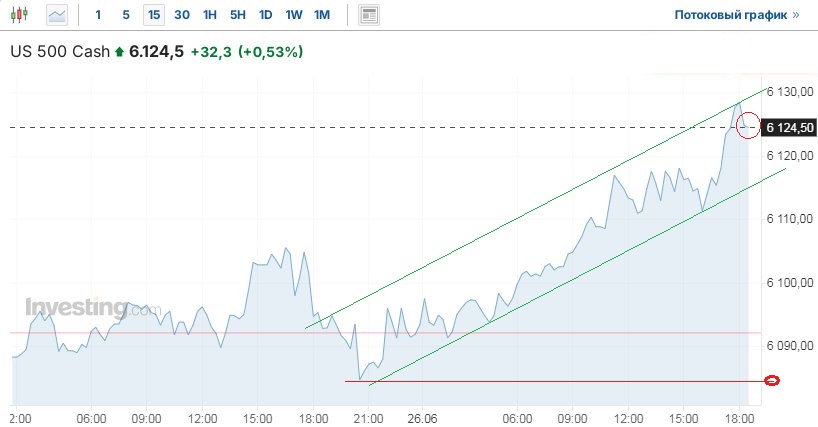Toggle the news panel icon

click(370, 15)
